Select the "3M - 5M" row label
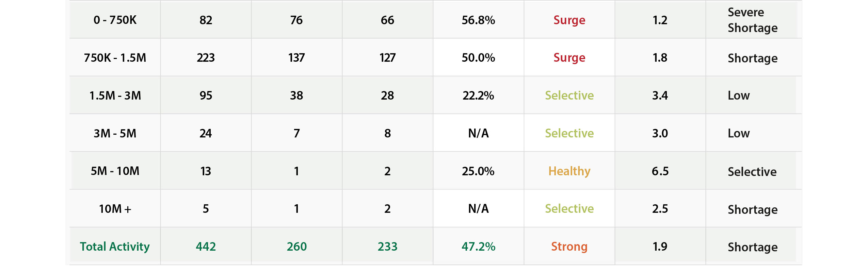The height and width of the screenshot is (266, 868). click(x=115, y=133)
